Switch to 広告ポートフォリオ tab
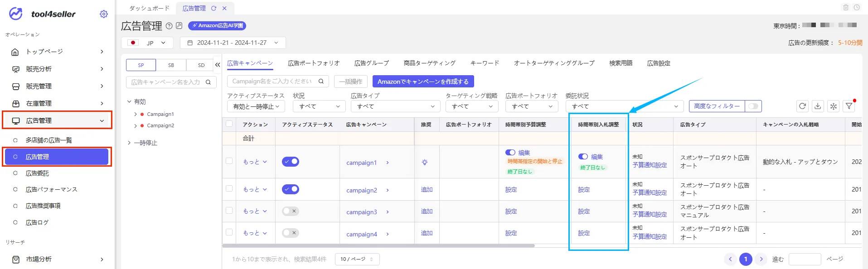 (x=314, y=63)
